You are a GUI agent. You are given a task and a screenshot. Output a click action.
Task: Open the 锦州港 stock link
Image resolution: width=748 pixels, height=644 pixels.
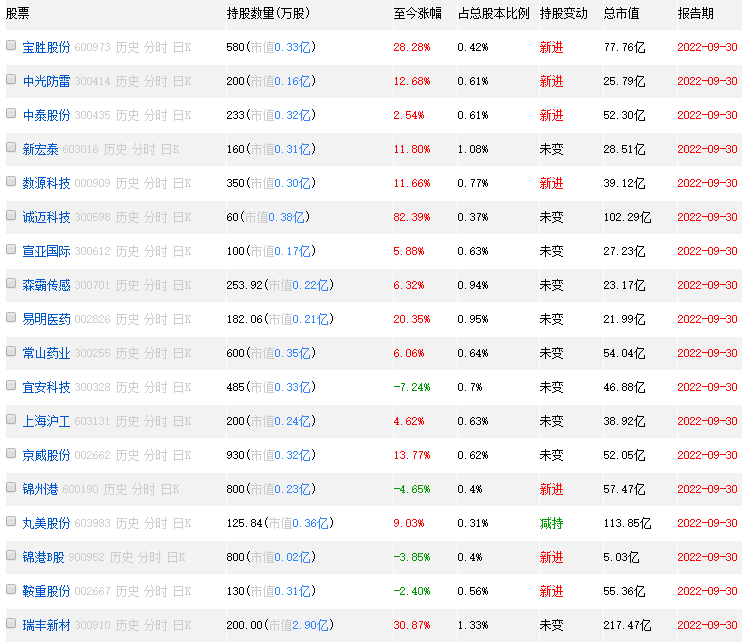(x=41, y=489)
